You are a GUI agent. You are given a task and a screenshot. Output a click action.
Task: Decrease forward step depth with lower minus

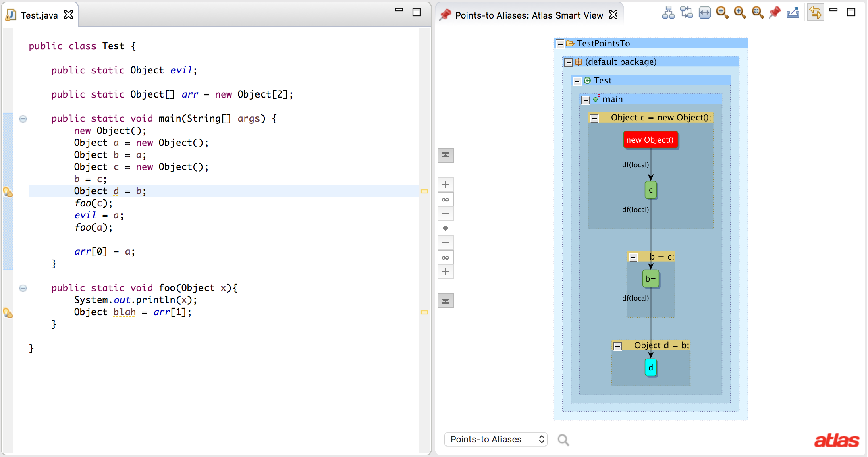coord(446,243)
